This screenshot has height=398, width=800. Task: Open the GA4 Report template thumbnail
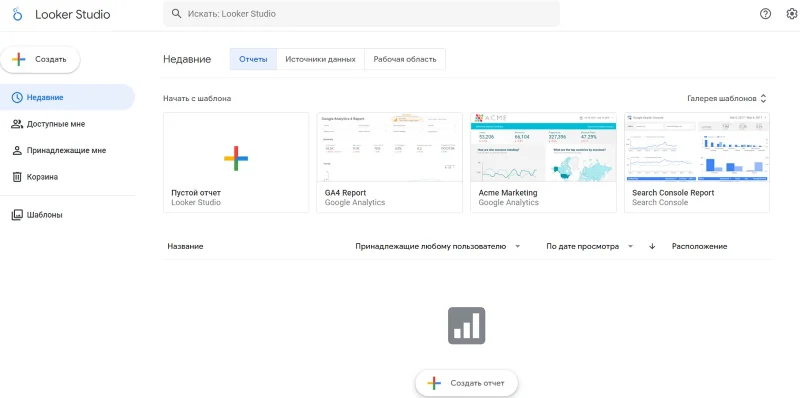tap(389, 147)
